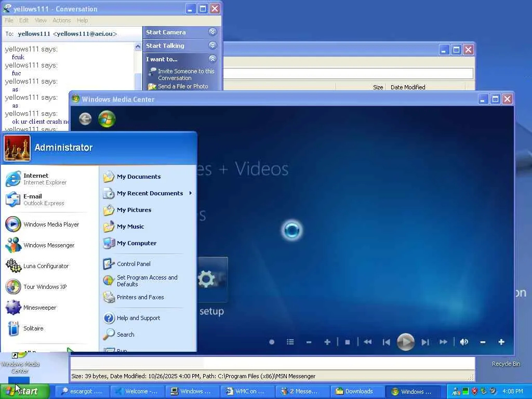
Task: Click the Administrator chess user picture
Action: click(x=17, y=148)
